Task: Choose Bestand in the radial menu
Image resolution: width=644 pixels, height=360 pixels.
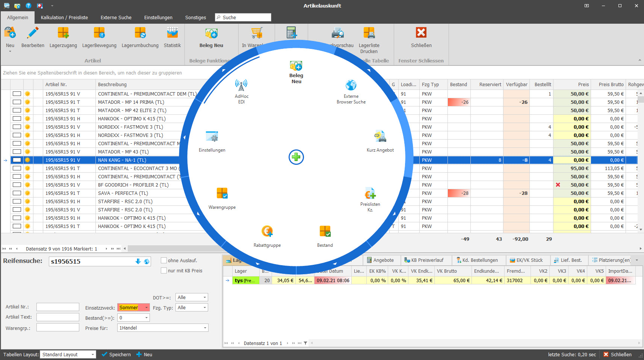Action: pos(325,236)
